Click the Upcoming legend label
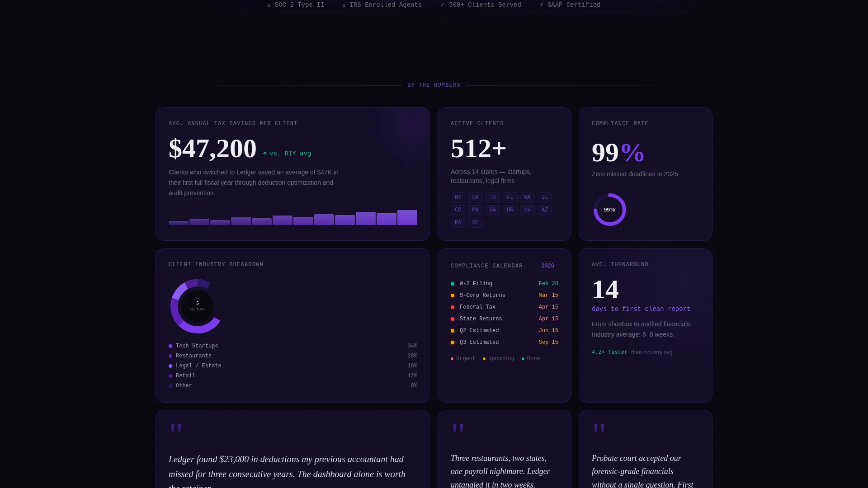Image resolution: width=868 pixels, height=488 pixels. tap(499, 359)
